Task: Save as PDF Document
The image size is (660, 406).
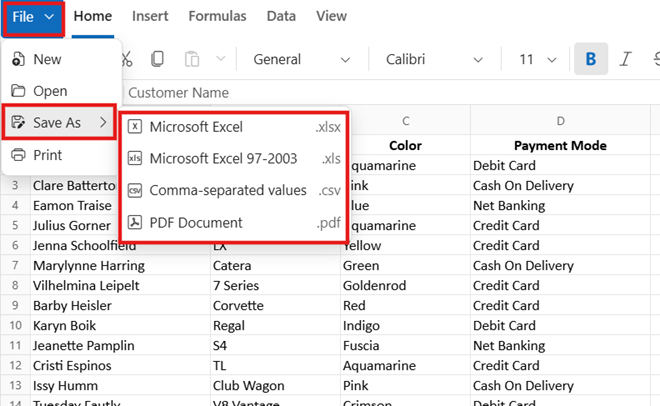Action: [x=233, y=223]
